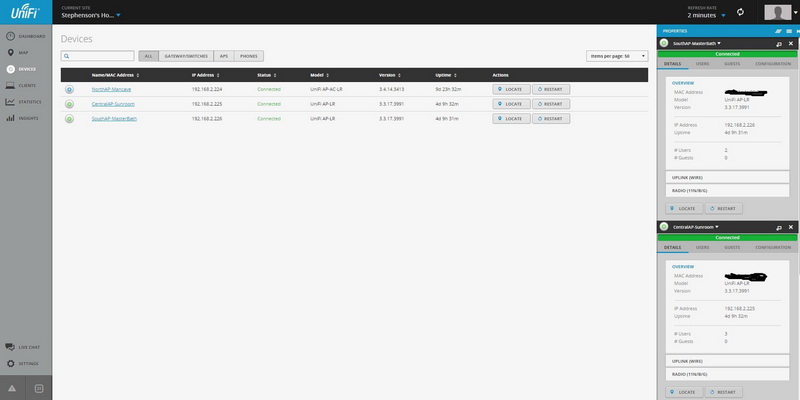The height and width of the screenshot is (400, 800).
Task: Expand Uplink (Wire) in SouthAP-MasterBath panel
Action: click(728, 177)
